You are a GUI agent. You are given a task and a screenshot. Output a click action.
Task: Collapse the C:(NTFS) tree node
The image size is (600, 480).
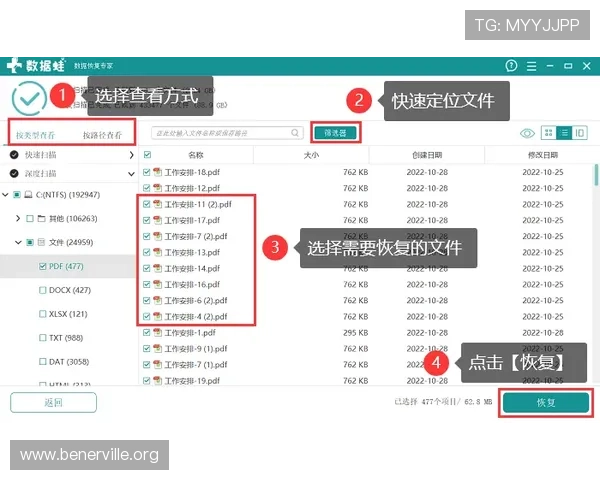[x=5, y=195]
